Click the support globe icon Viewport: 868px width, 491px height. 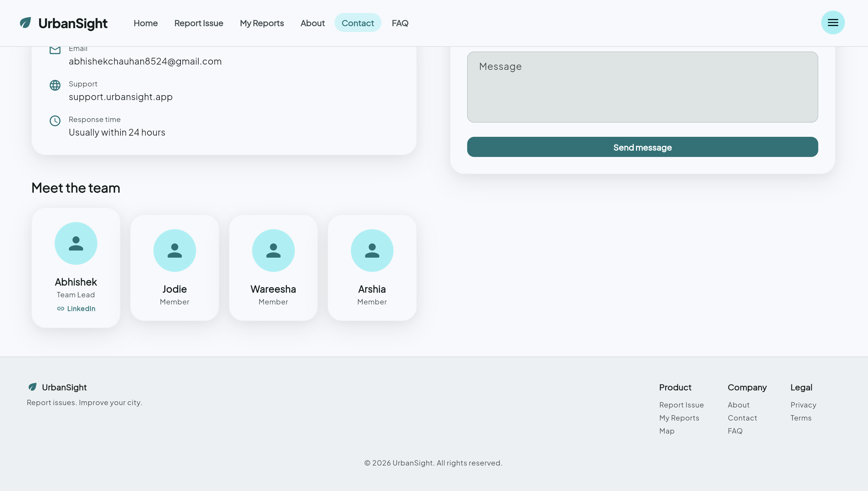pos(55,85)
